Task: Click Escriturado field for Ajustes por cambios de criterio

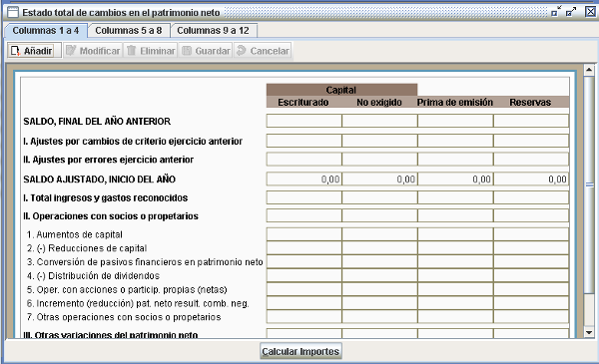Action: (304, 141)
